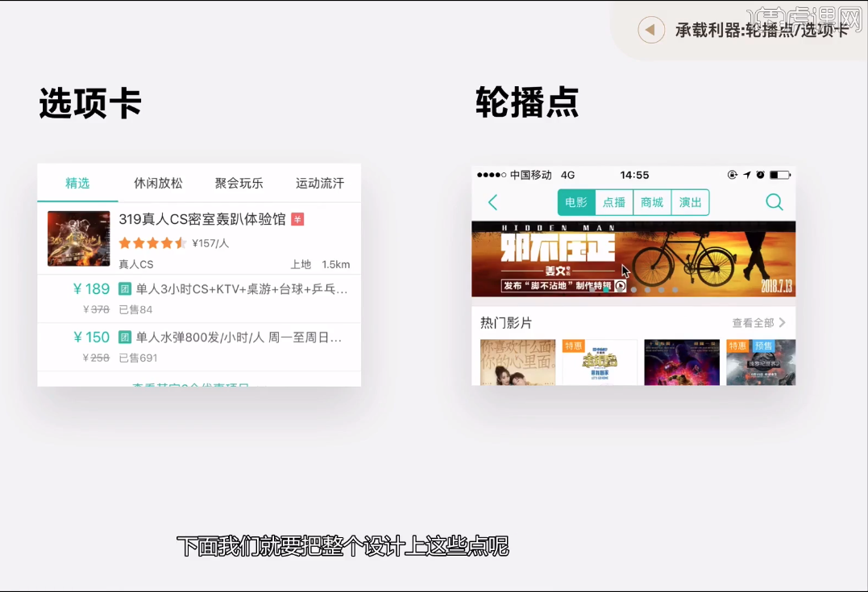Click the 选项卡 heading
This screenshot has width=868, height=592.
tap(90, 103)
